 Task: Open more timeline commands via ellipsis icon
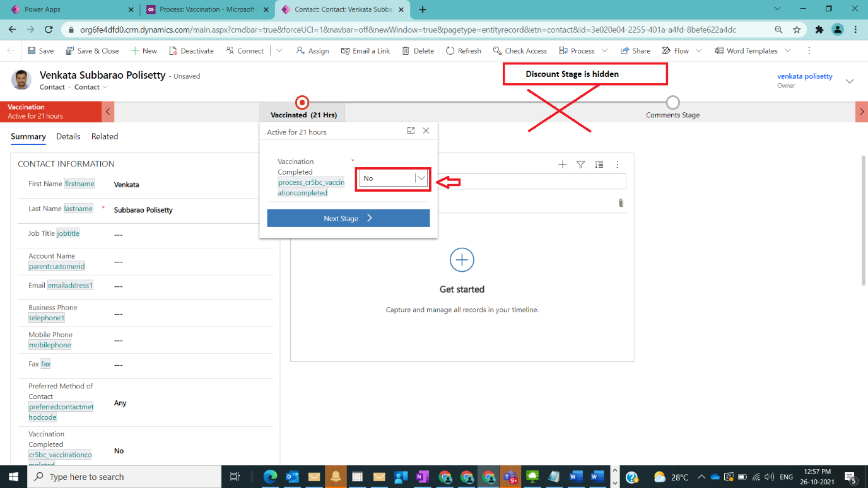pyautogui.click(x=617, y=165)
